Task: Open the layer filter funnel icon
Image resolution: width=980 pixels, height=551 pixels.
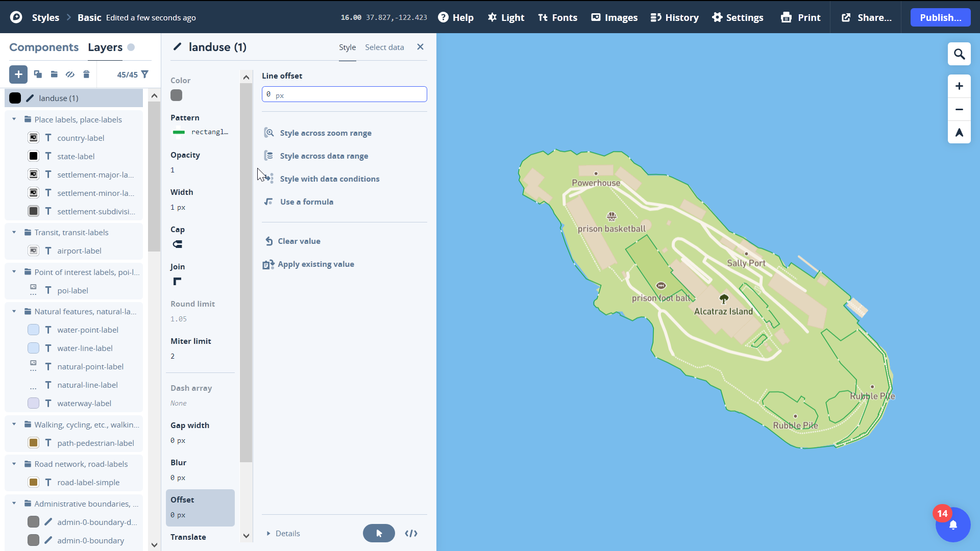Action: point(145,74)
